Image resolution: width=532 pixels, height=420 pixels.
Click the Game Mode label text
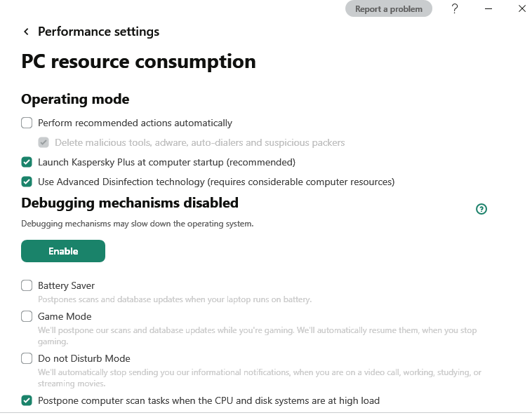(x=65, y=316)
